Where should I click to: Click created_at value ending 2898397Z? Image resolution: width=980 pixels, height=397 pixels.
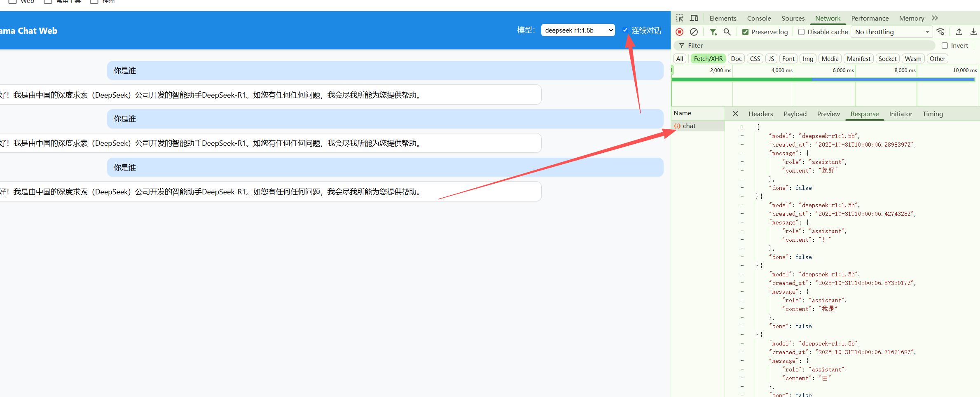pos(864,145)
